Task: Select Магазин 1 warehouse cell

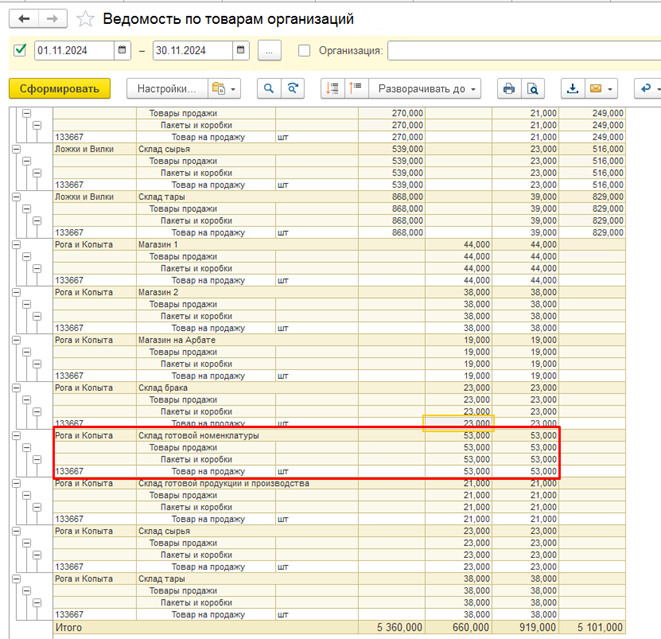Action: [247, 244]
